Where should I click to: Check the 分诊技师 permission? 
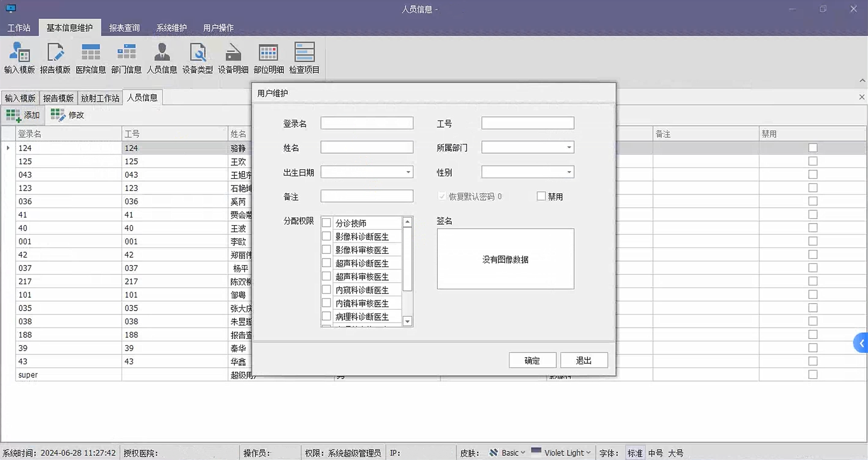click(326, 222)
